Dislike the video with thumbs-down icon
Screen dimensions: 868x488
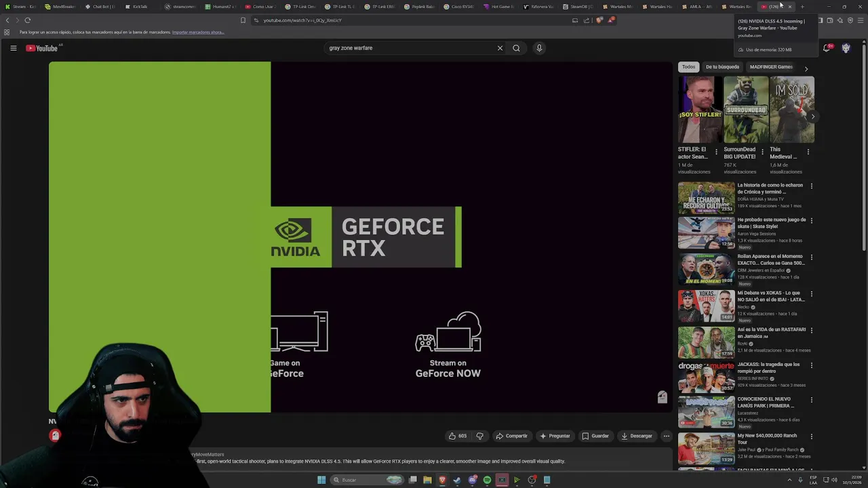(x=479, y=436)
